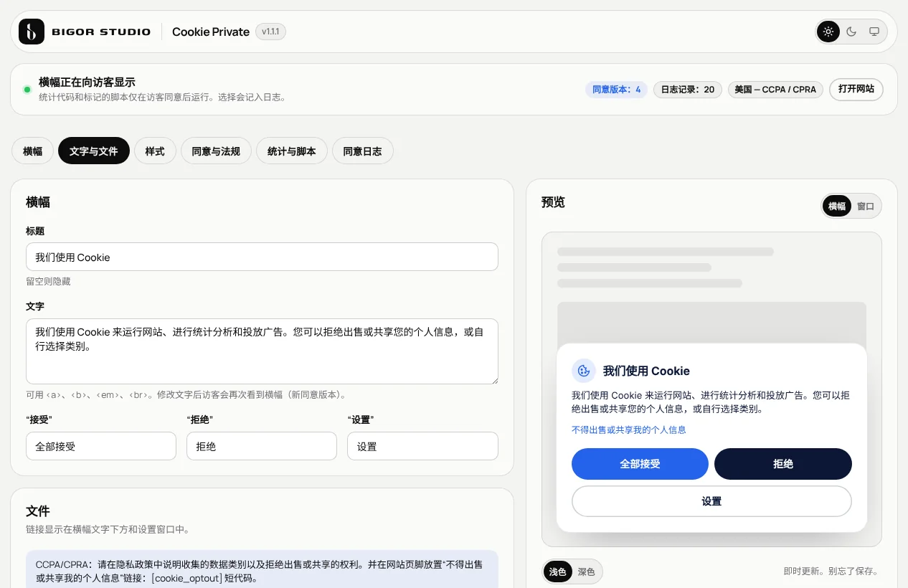The width and height of the screenshot is (908, 588).
Task: Select system theme monitor icon
Action: [x=874, y=32]
